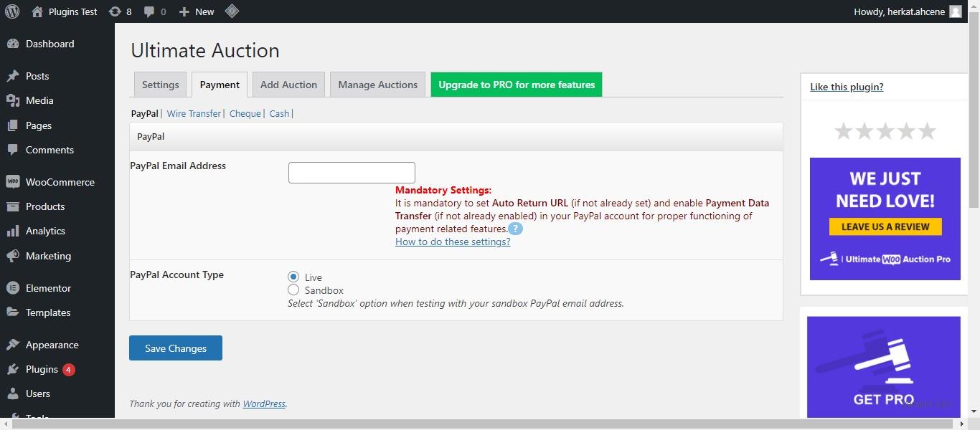Click the Save Changes button
This screenshot has height=430, width=980.
coord(176,348)
